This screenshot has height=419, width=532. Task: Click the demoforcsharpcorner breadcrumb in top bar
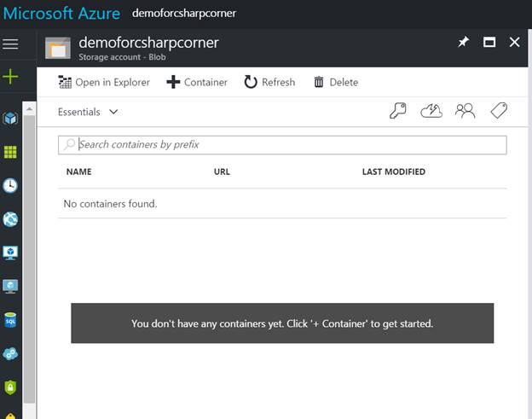[x=184, y=14]
